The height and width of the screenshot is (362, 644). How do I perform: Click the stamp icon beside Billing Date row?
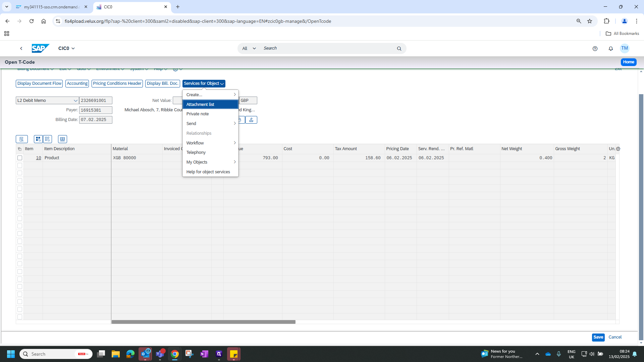(251, 120)
